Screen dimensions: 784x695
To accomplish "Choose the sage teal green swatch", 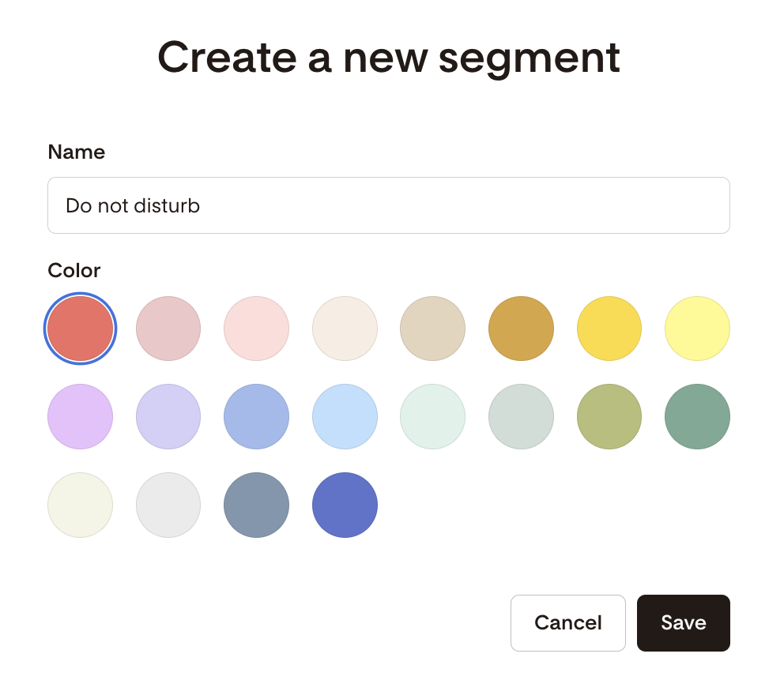I will point(698,416).
